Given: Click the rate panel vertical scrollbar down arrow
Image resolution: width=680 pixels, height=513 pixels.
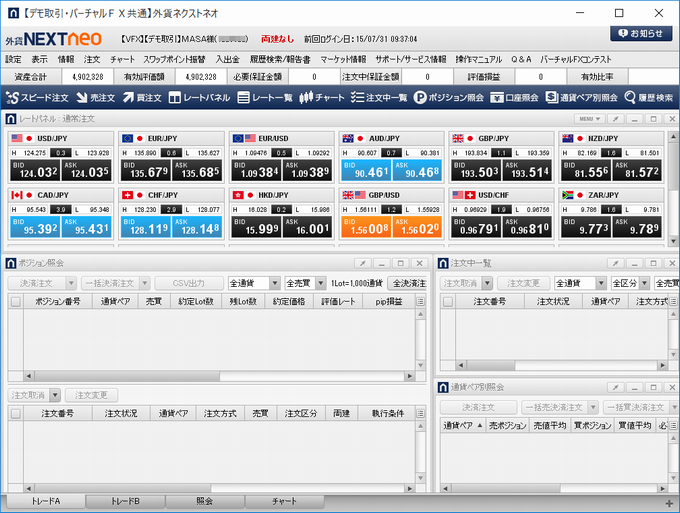Looking at the screenshot, I should coord(673,241).
